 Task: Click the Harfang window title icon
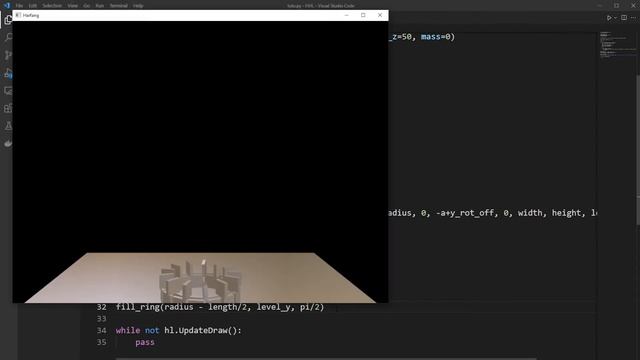[18, 15]
